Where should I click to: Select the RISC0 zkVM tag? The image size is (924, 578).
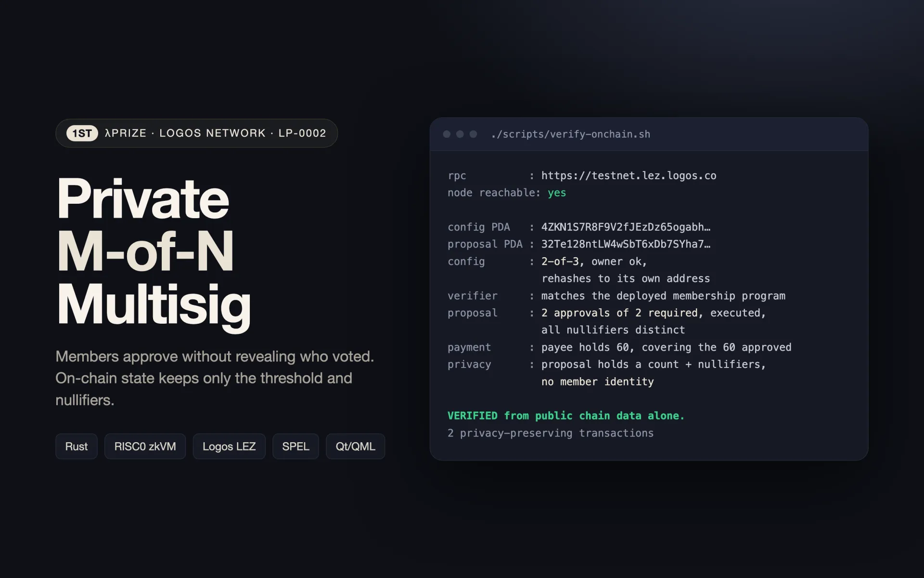pyautogui.click(x=145, y=447)
